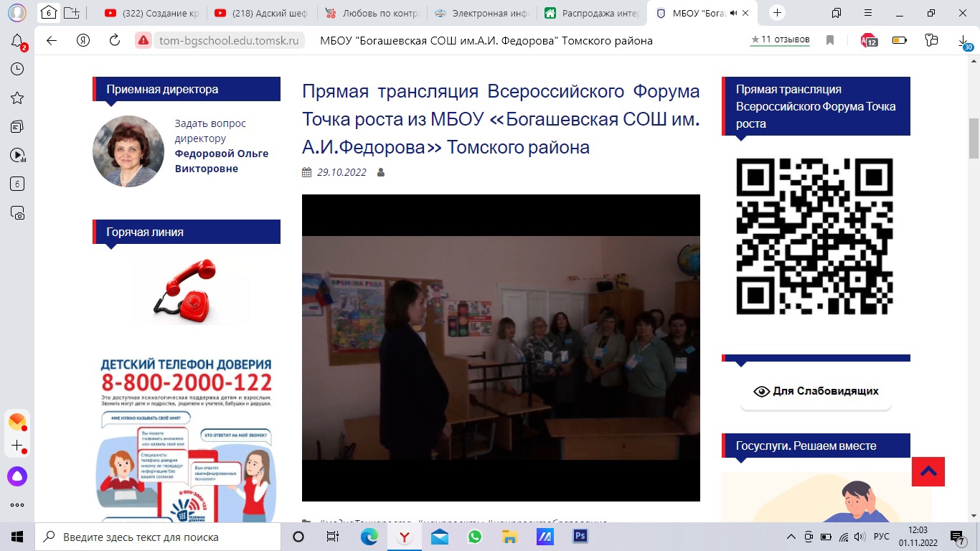
Task: Click the address bar URL tom-bgschool.edu.tomsk.ru
Action: 229,41
